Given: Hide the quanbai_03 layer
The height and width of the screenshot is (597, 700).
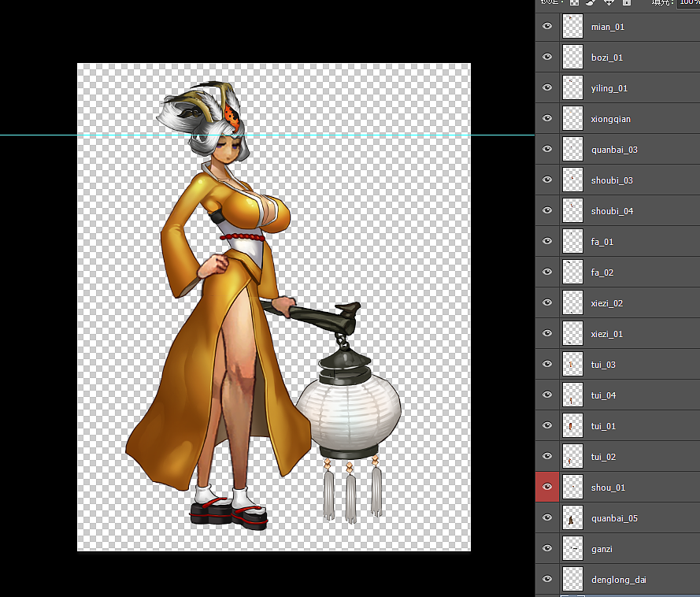Looking at the screenshot, I should [547, 149].
